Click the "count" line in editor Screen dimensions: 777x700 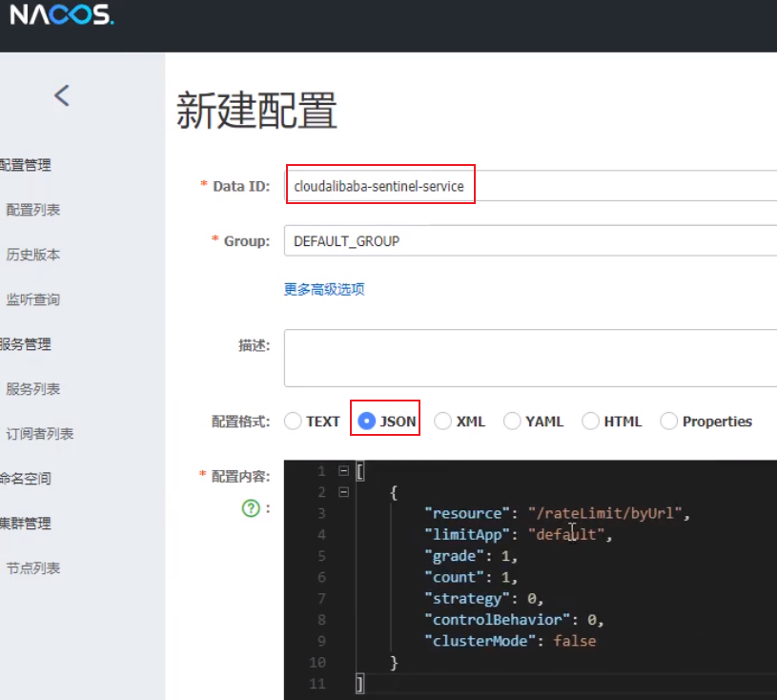coord(471,577)
